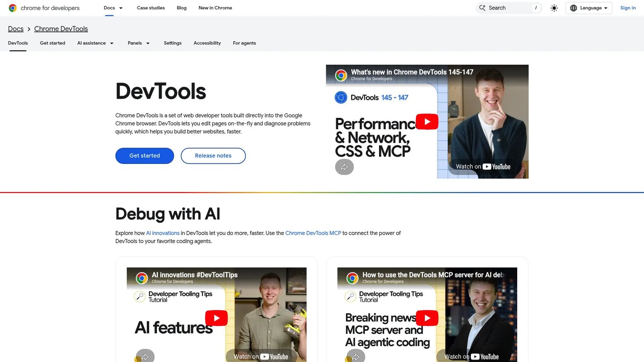
Task: Select the Settings tab
Action: (173, 43)
